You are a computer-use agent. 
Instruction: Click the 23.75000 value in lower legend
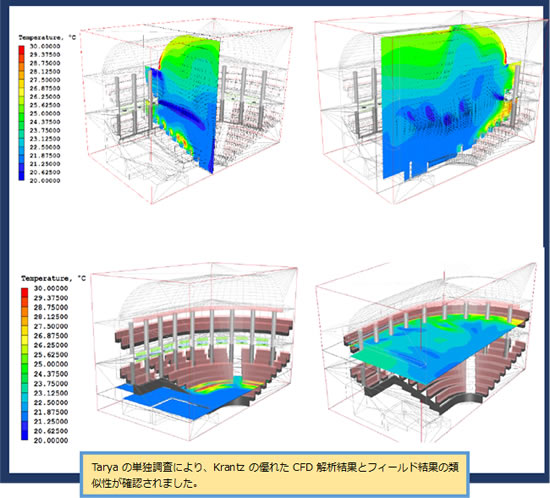coord(51,383)
